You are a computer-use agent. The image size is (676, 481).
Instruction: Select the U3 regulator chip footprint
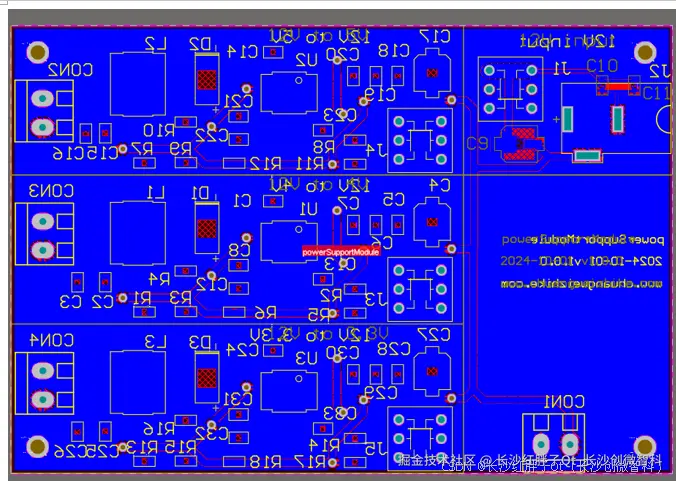289,391
